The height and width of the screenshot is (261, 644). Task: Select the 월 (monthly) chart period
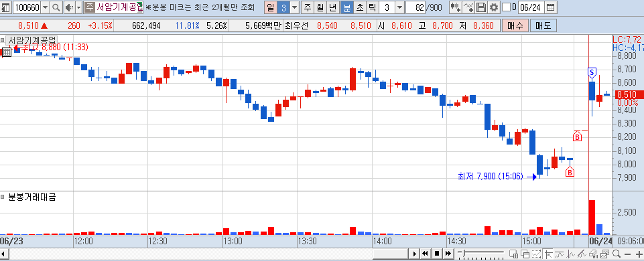pyautogui.click(x=320, y=7)
